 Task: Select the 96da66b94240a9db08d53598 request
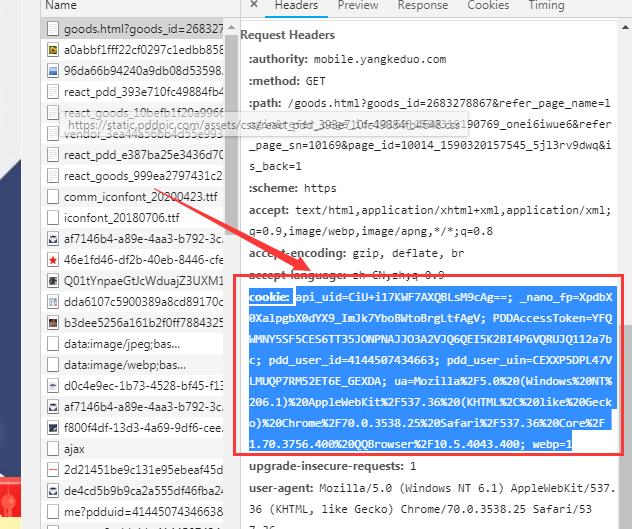132,71
